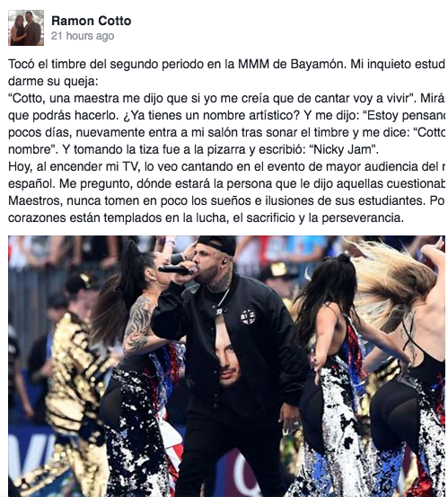Click the chain necklace on the singer
Screen dimensions: 448x497
click(x=223, y=298)
